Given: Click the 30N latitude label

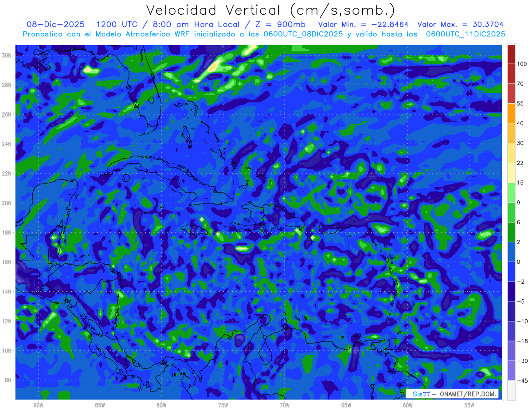Looking at the screenshot, I should pyautogui.click(x=8, y=55).
